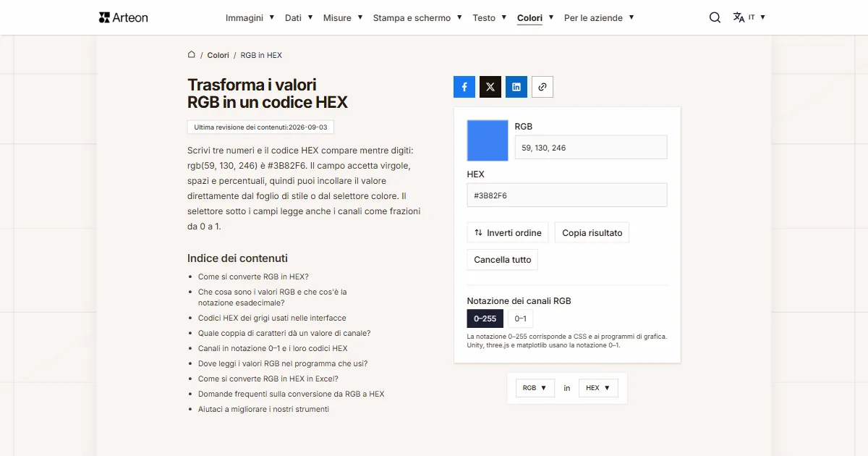This screenshot has width=868, height=456.
Task: Jump to Dove leggi i valori RGB section
Action: 283,363
